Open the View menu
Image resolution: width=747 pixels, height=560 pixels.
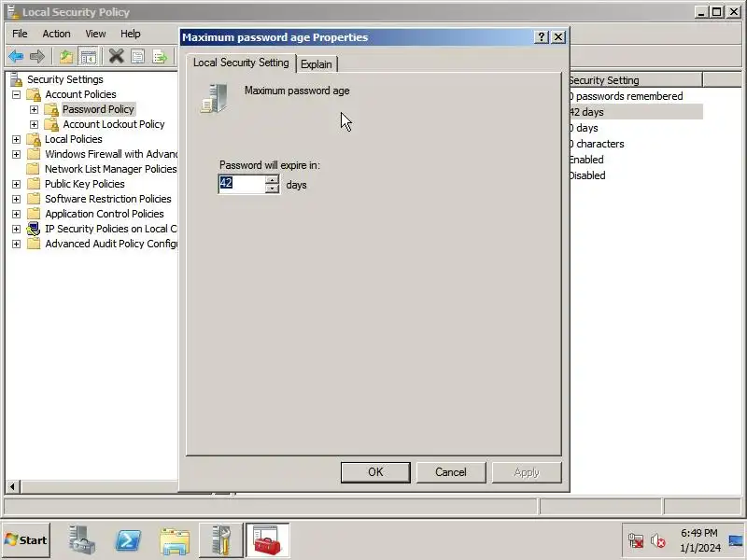tap(95, 34)
